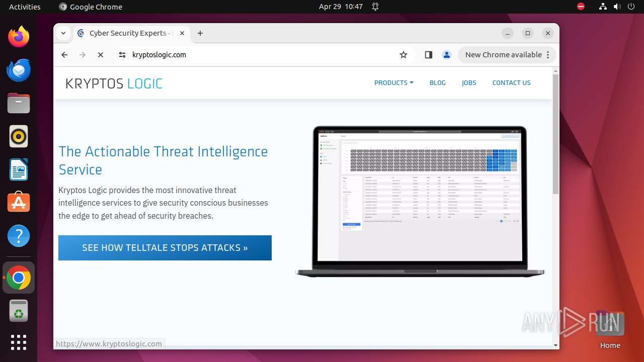This screenshot has width=644, height=362.
Task: Show Applications grid in dock
Action: click(x=19, y=342)
